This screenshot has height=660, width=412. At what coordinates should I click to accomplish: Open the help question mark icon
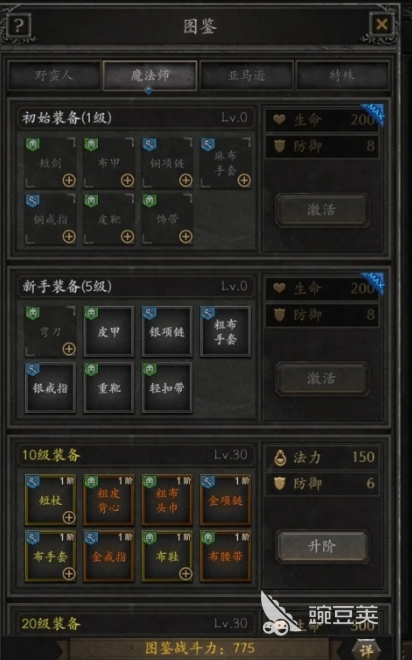18,26
